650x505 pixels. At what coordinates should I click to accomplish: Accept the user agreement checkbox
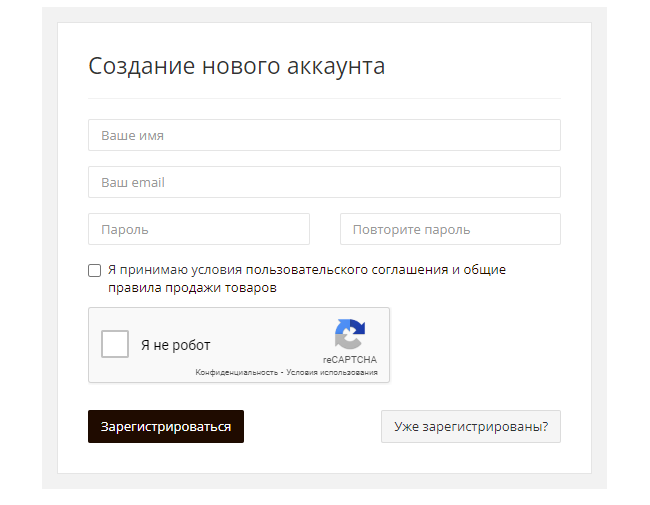pyautogui.click(x=95, y=270)
